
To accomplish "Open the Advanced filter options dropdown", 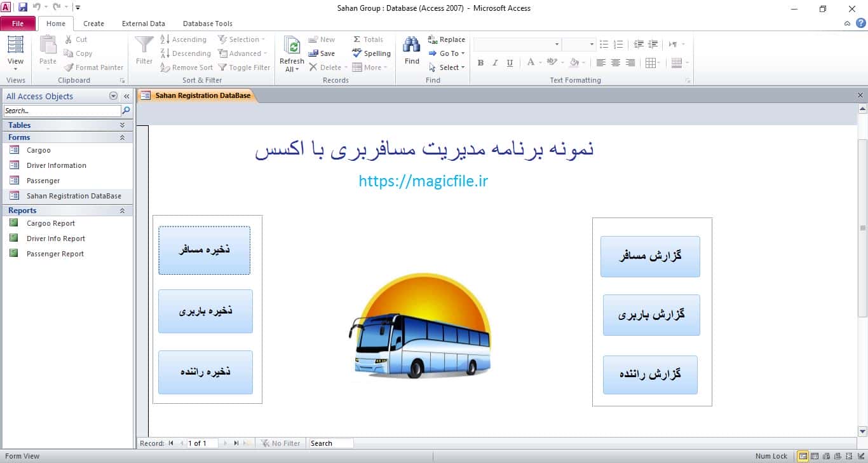I will pos(243,53).
